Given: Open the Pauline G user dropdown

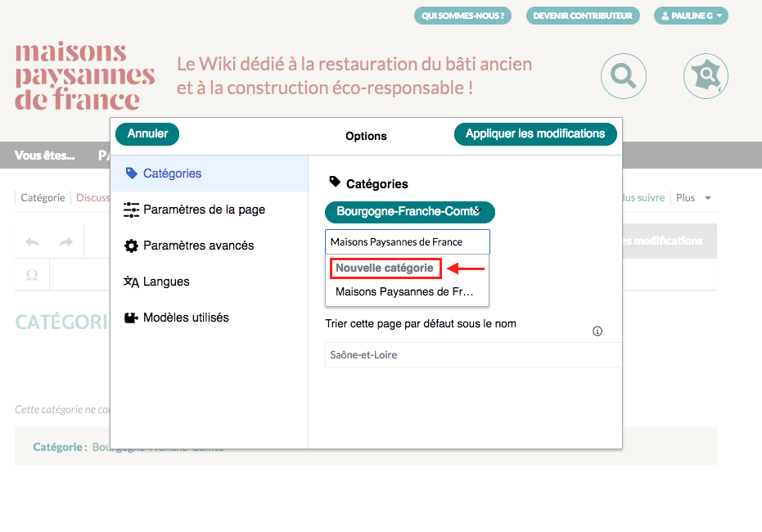Looking at the screenshot, I should coord(691,16).
